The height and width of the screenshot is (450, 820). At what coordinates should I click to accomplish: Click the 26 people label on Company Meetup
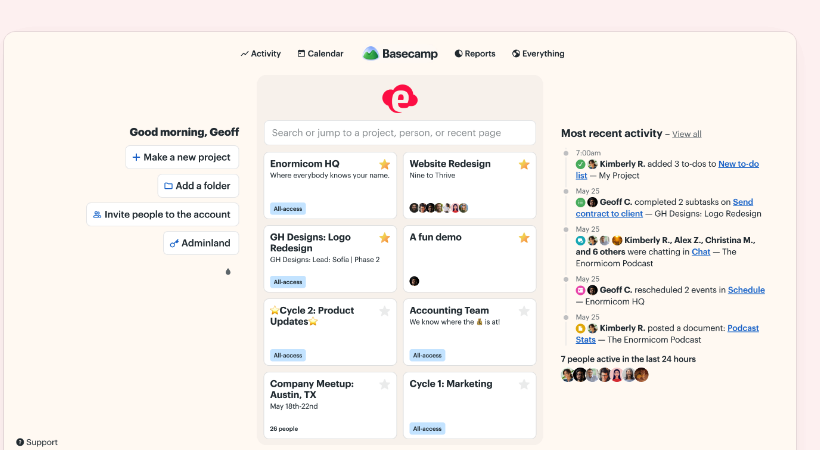click(x=284, y=429)
